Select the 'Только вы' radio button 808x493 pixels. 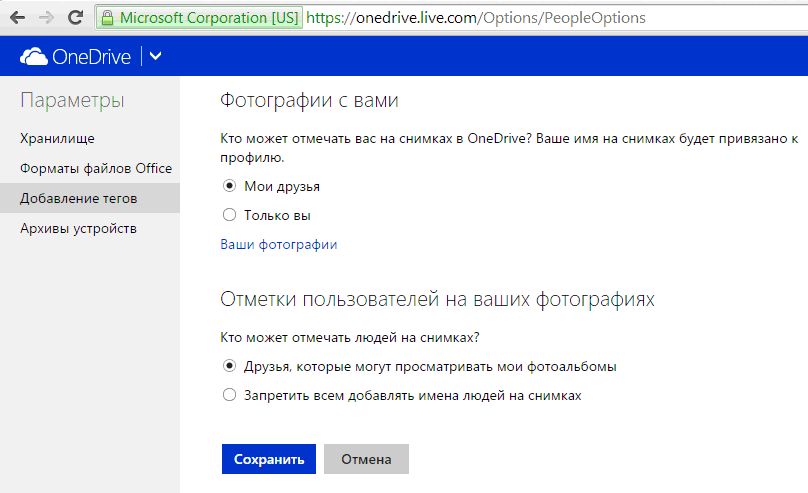tap(229, 215)
